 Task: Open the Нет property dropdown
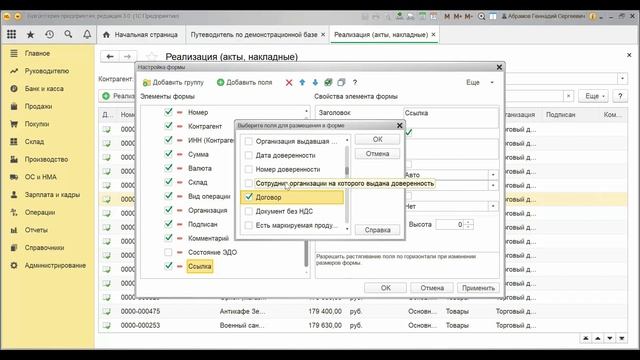click(493, 206)
